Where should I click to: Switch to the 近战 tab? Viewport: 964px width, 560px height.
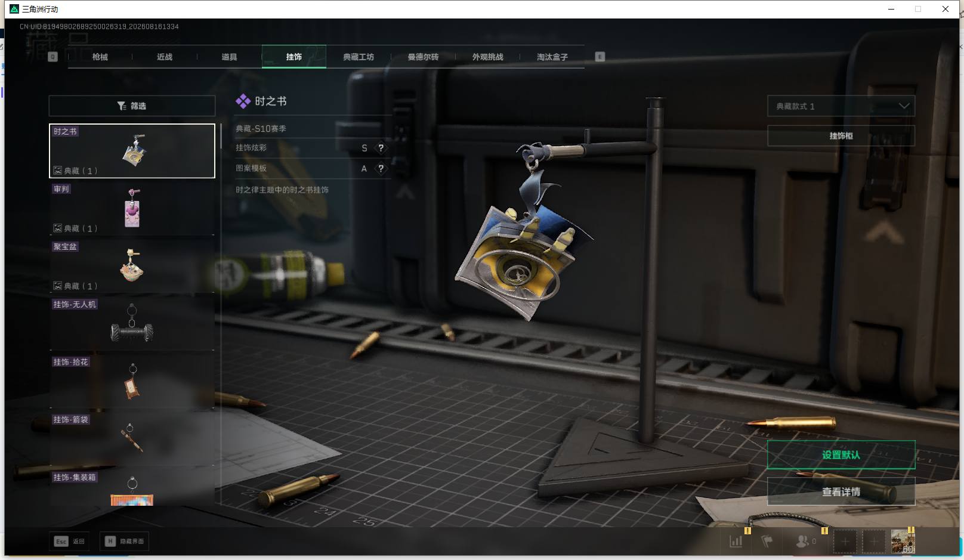coord(165,57)
